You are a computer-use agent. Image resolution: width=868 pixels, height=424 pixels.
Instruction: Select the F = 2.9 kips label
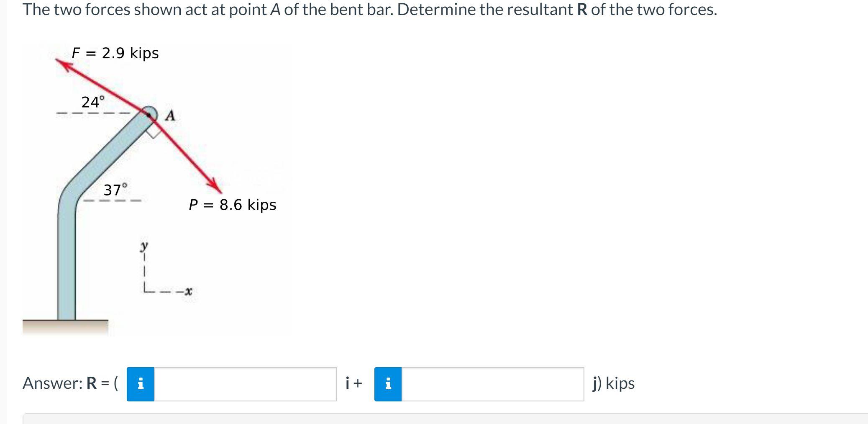(x=116, y=53)
